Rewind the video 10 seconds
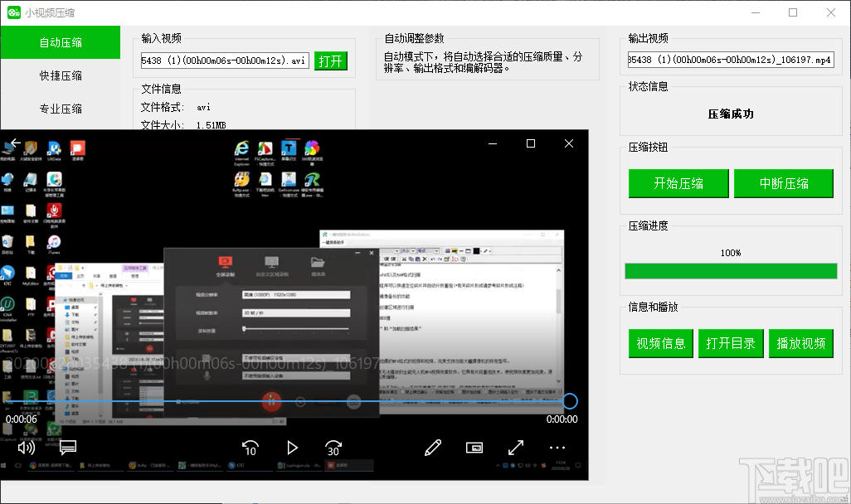 pyautogui.click(x=250, y=448)
